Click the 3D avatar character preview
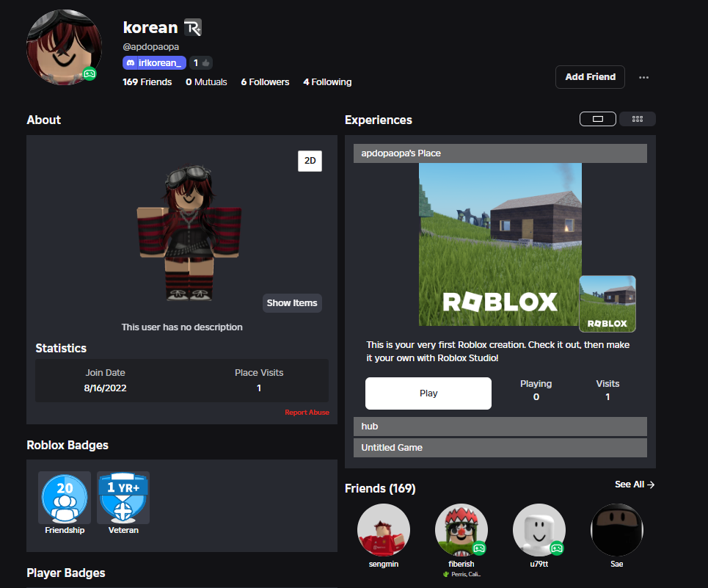This screenshot has width=708, height=588. 189,233
